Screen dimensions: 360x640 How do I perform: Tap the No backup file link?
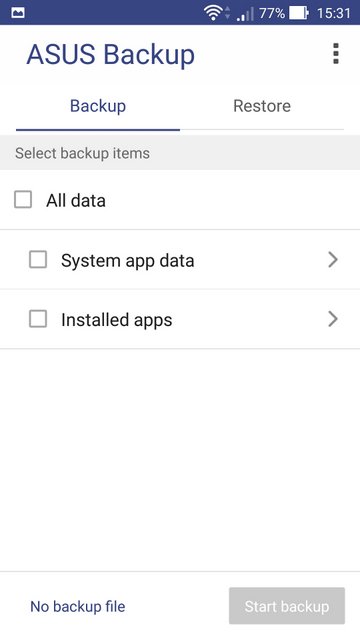pyautogui.click(x=78, y=606)
